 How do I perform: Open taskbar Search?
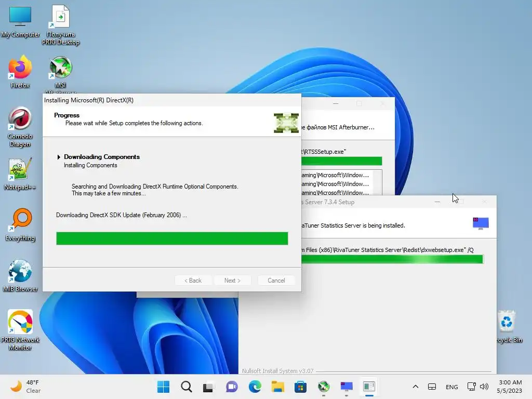click(187, 387)
